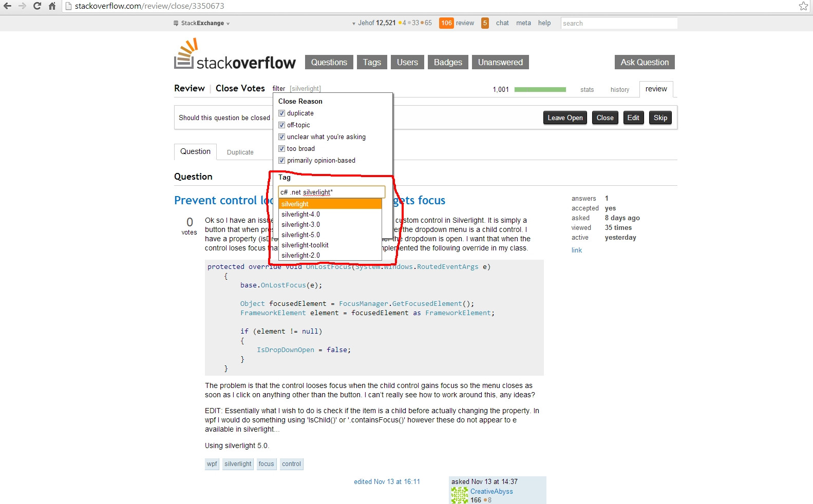Bookmark page with star icon
The height and width of the screenshot is (504, 813).
(803, 6)
